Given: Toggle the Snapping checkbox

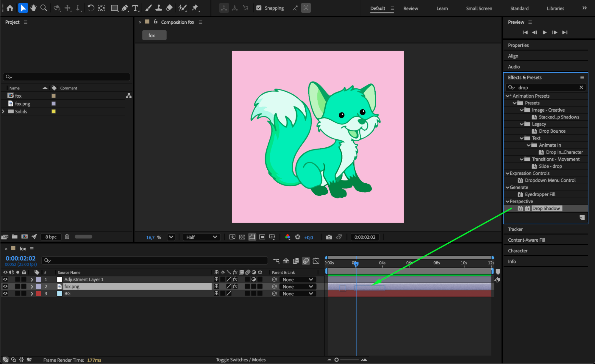Looking at the screenshot, I should (259, 8).
